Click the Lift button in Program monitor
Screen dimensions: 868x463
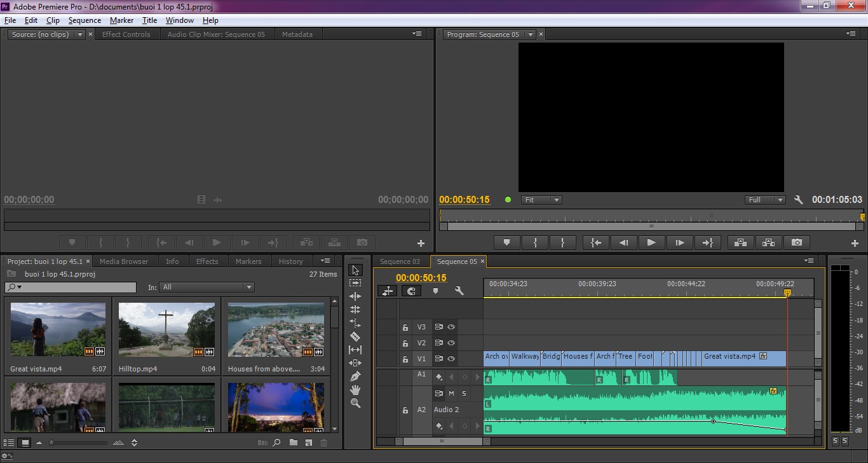pos(740,242)
